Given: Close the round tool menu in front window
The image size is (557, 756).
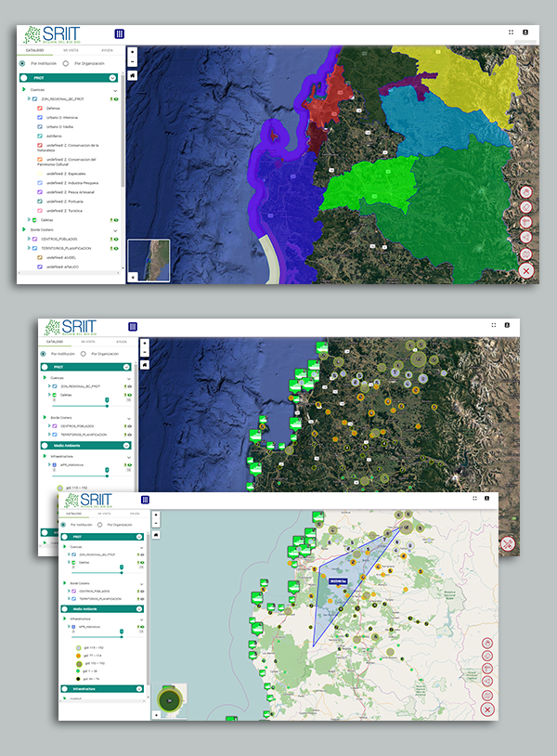Looking at the screenshot, I should (x=487, y=710).
